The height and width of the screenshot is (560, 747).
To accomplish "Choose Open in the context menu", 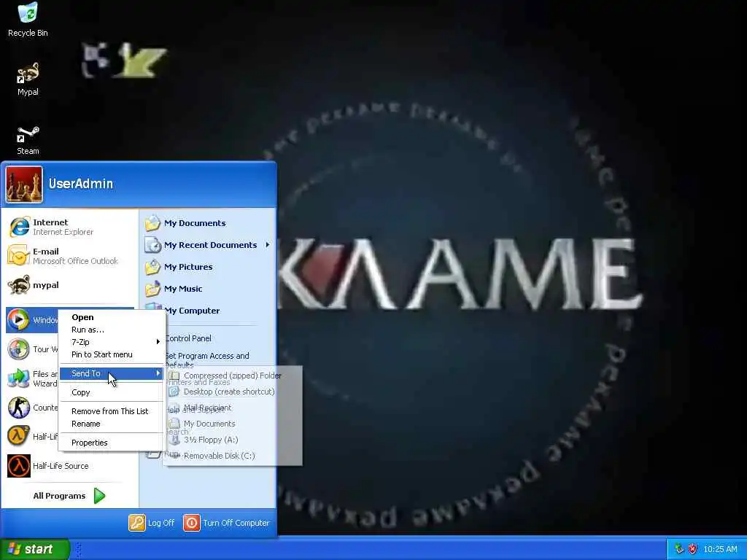I will pos(111,317).
